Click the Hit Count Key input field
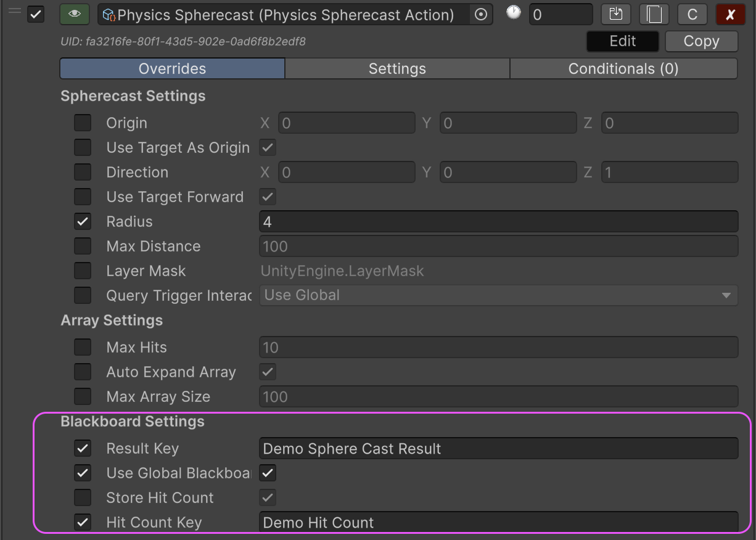The width and height of the screenshot is (756, 540). coord(498,522)
